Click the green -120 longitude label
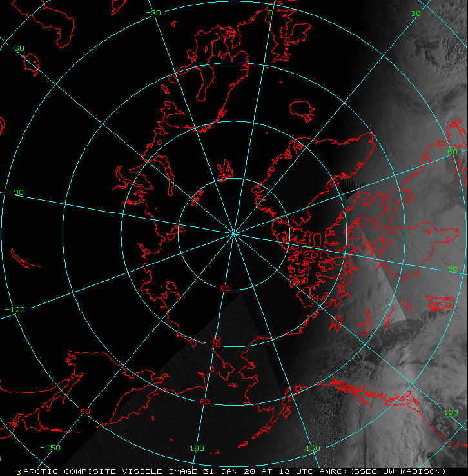 (15, 310)
